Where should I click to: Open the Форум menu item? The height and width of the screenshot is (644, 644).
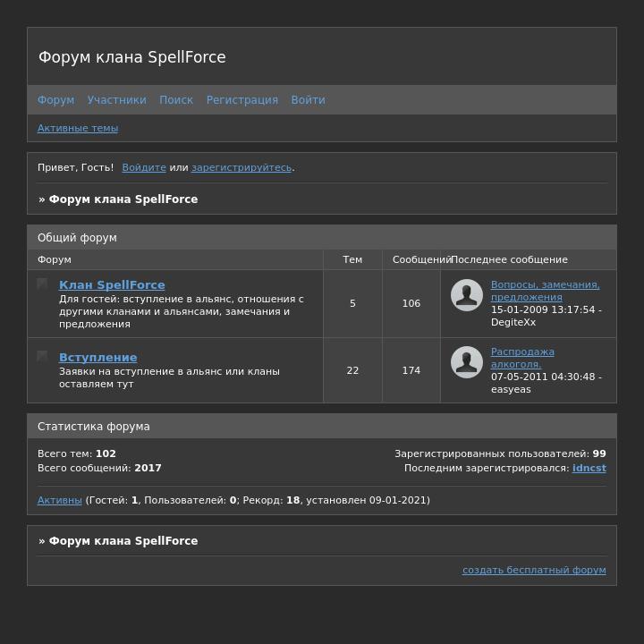point(55,100)
